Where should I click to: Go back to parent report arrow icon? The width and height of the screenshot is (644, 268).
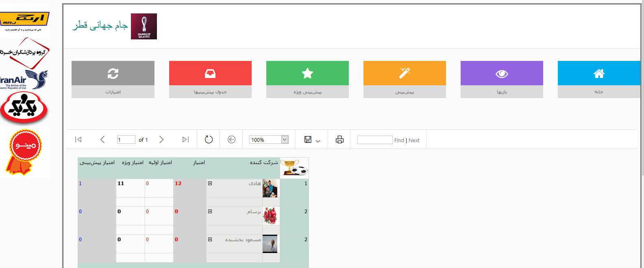point(231,140)
